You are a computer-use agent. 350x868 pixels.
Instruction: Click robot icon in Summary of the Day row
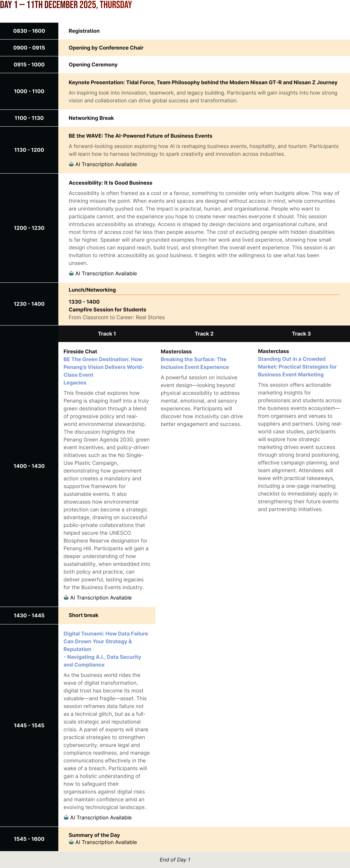(x=71, y=842)
